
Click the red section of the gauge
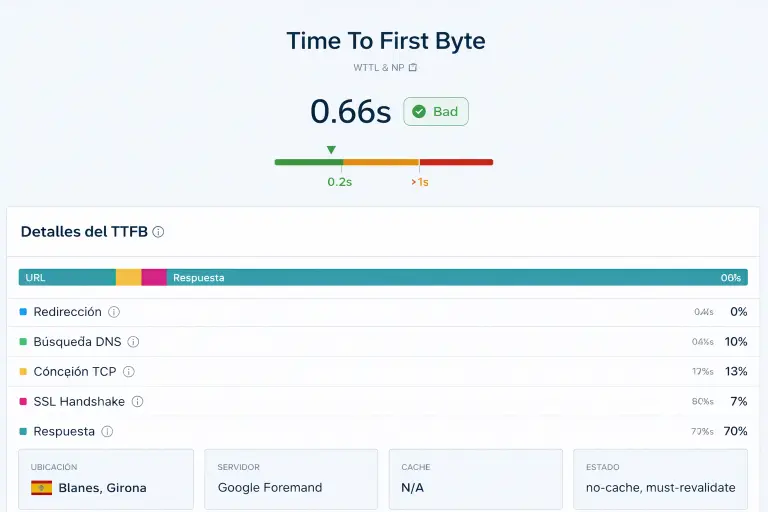pos(456,162)
